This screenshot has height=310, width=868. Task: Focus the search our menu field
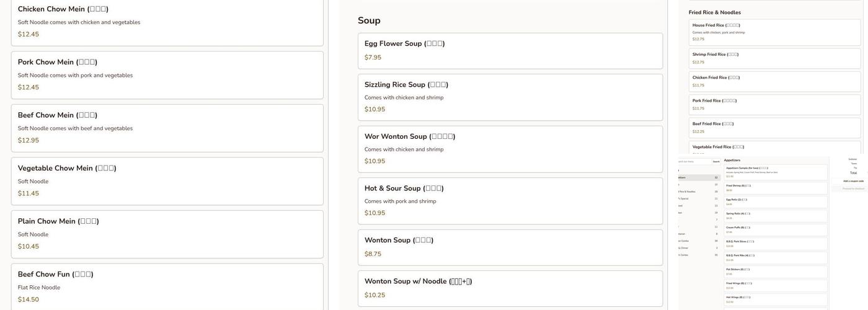tap(694, 161)
